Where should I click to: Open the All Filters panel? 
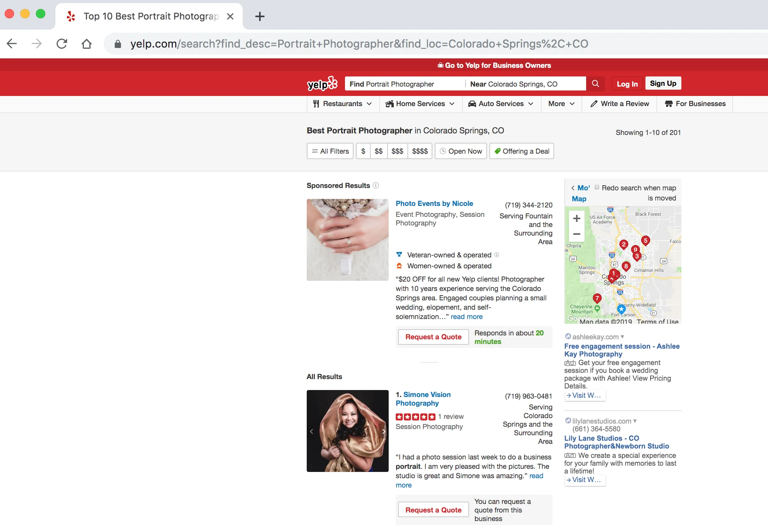point(330,151)
